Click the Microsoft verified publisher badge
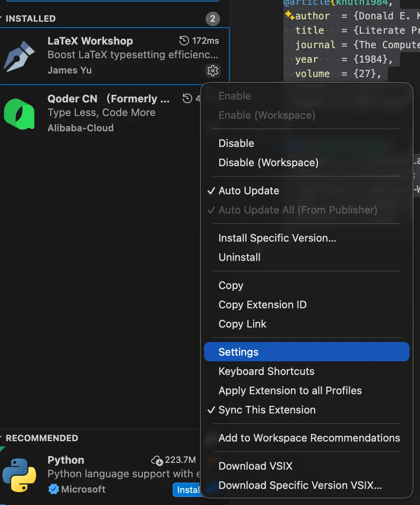Viewport: 420px width, 505px height. [53, 489]
